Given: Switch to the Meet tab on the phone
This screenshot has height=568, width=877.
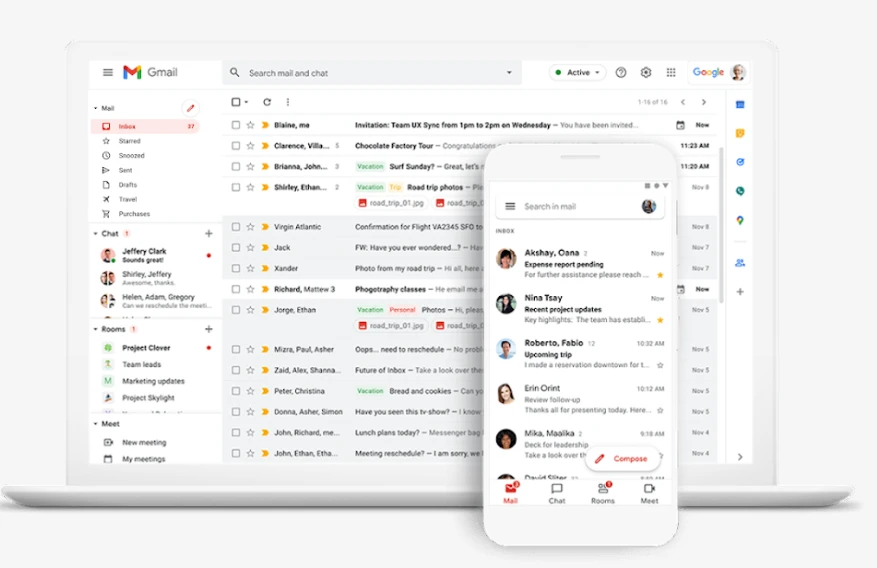Looking at the screenshot, I should (x=649, y=494).
